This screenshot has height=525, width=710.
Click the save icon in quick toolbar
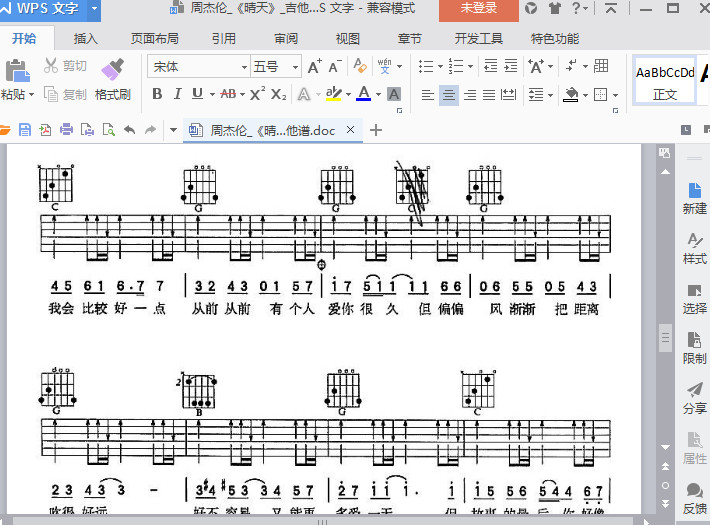click(25, 130)
